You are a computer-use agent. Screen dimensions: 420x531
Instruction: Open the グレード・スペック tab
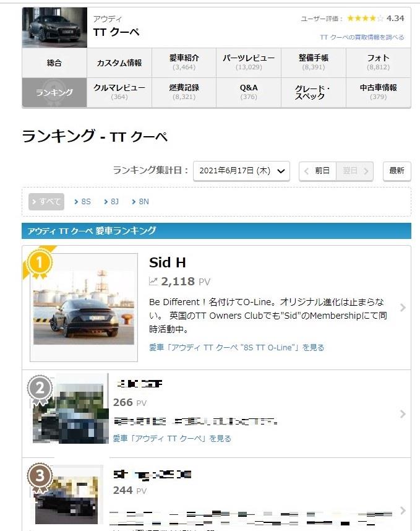[314, 92]
